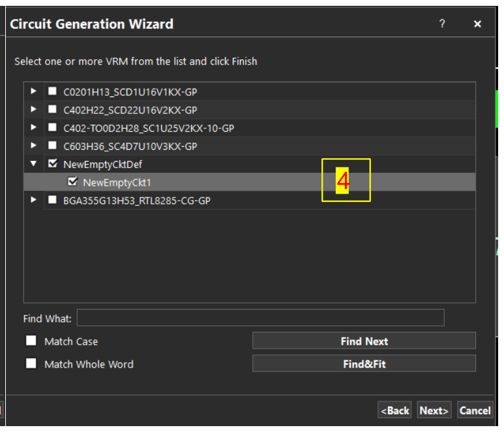Uncheck the NewEmptyCkt1 checkbox
This screenshot has width=504, height=432.
coord(72,182)
